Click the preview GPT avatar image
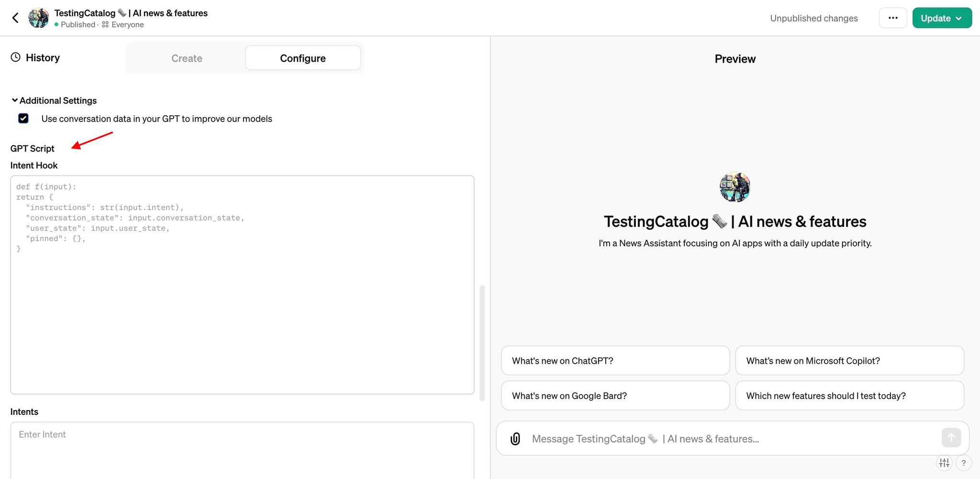This screenshot has width=980, height=479. click(735, 187)
